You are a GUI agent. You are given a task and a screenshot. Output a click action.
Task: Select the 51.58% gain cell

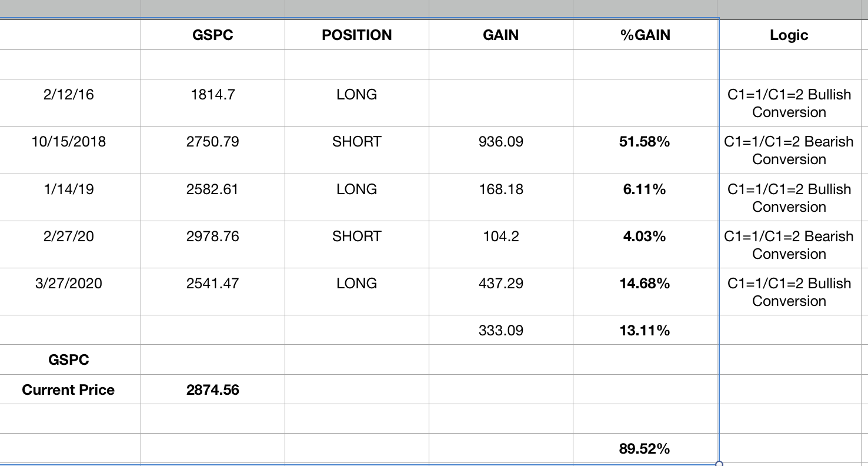tap(645, 142)
